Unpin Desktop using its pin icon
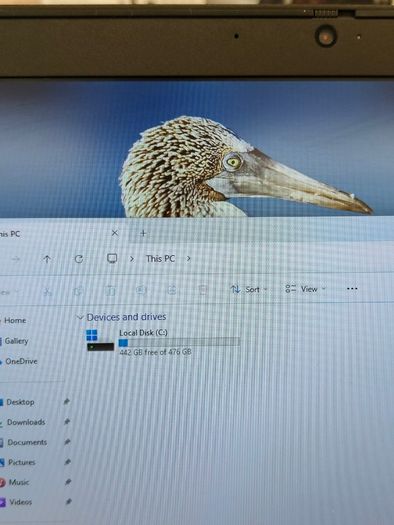Viewport: 394px width, 525px height. [67, 401]
